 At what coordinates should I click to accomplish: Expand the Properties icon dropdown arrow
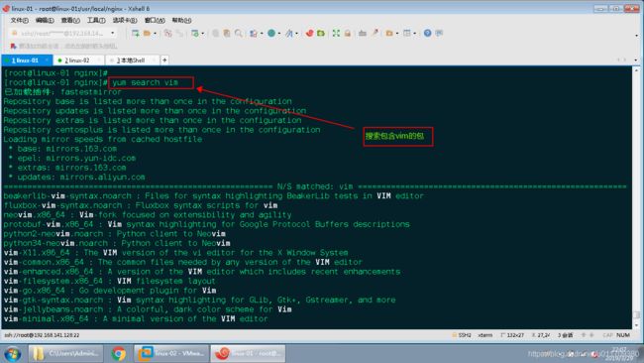coord(203,34)
